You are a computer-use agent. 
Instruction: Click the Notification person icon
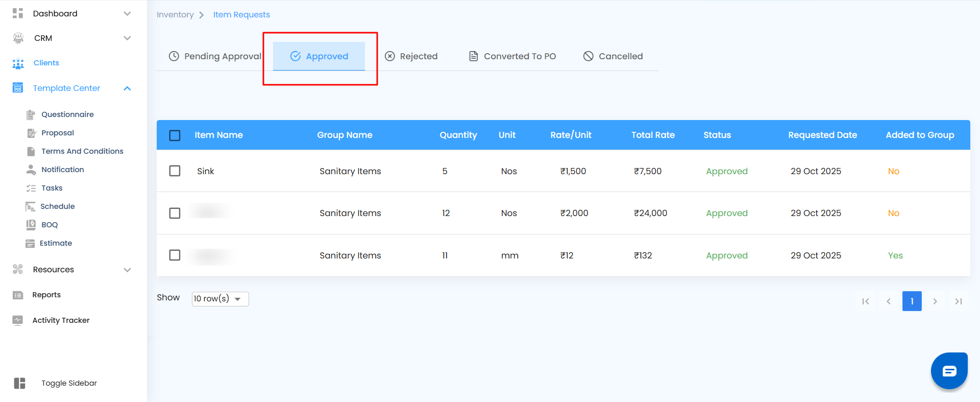tap(31, 170)
